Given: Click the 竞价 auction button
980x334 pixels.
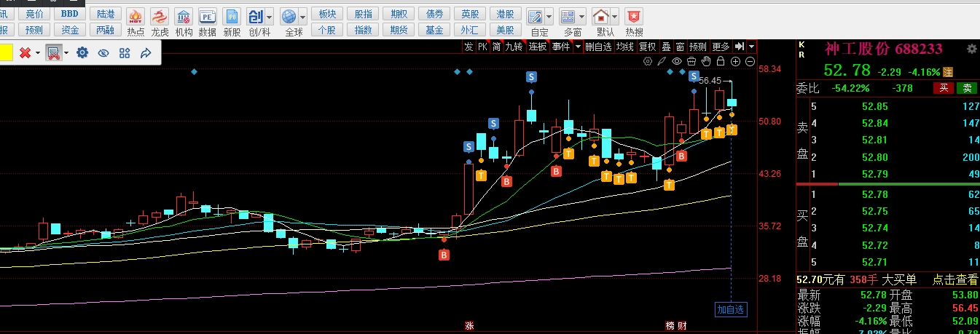Looking at the screenshot, I should [x=34, y=14].
